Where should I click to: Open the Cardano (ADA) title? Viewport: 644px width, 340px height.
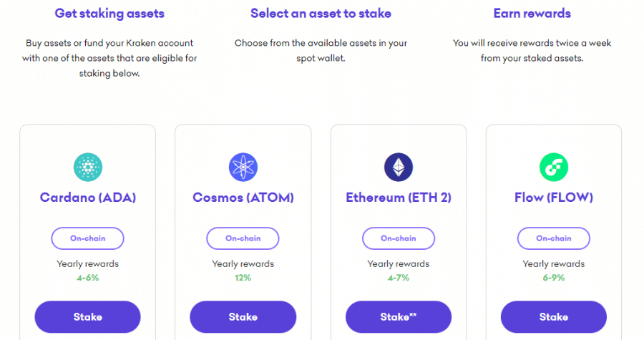pyautogui.click(x=87, y=198)
